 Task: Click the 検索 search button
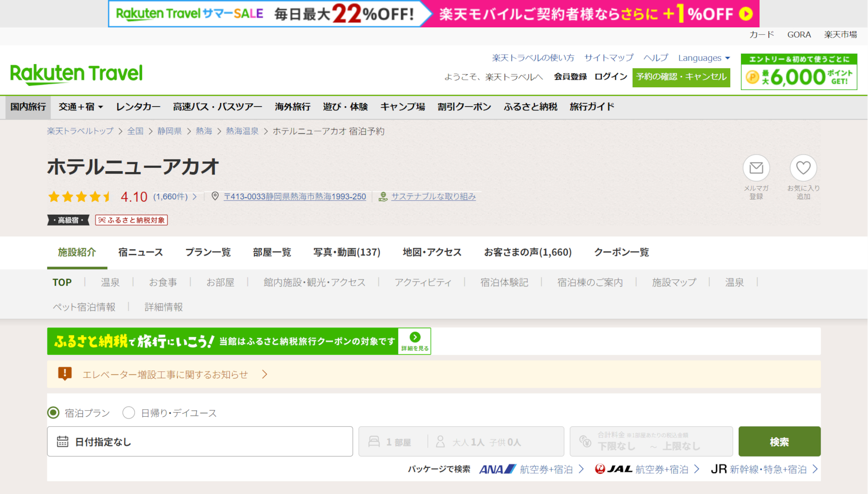point(779,442)
